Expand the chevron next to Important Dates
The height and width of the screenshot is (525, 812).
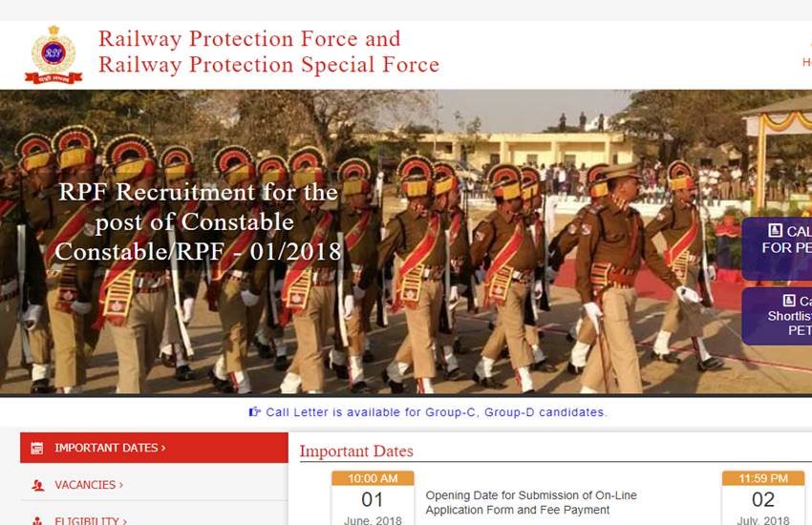163,448
